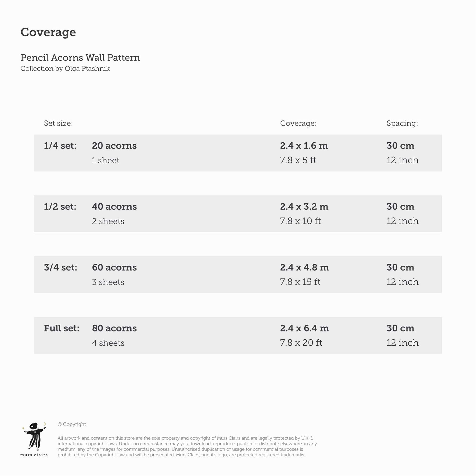Click Collection by Olga Ptashnik text
This screenshot has width=476, height=476.
point(65,68)
